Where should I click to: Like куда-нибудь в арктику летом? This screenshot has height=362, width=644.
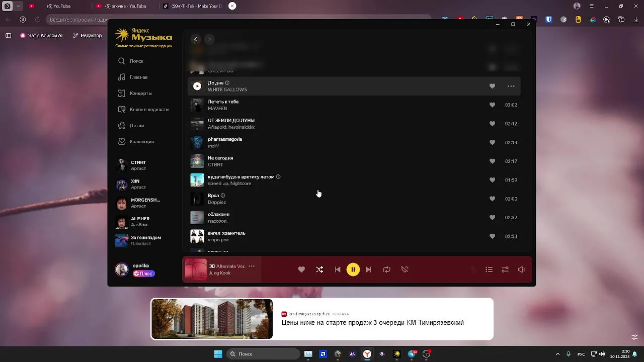click(492, 179)
